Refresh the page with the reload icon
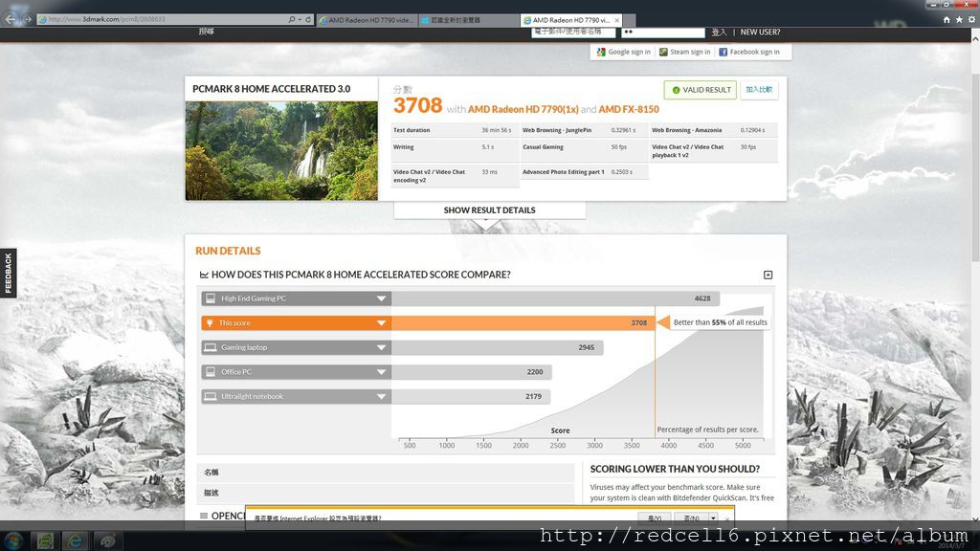Image resolution: width=980 pixels, height=551 pixels. 308,20
